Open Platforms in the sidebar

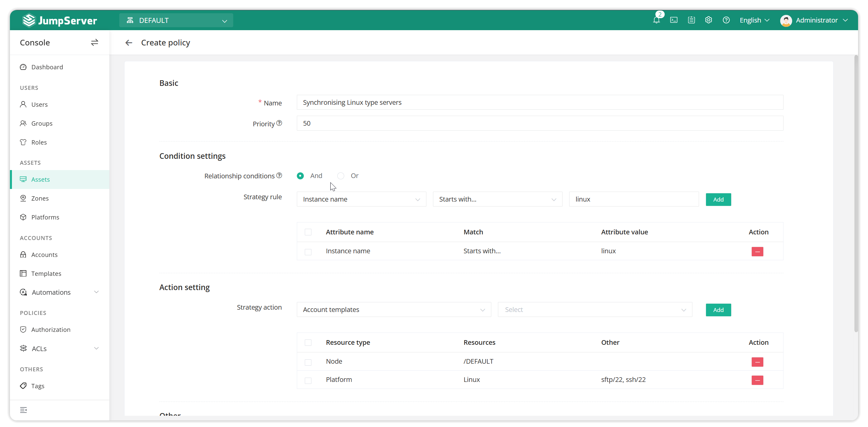point(60,217)
